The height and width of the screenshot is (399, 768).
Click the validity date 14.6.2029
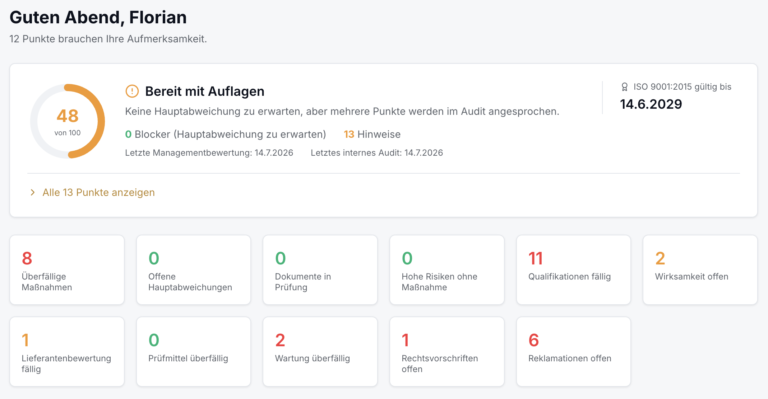click(x=651, y=104)
